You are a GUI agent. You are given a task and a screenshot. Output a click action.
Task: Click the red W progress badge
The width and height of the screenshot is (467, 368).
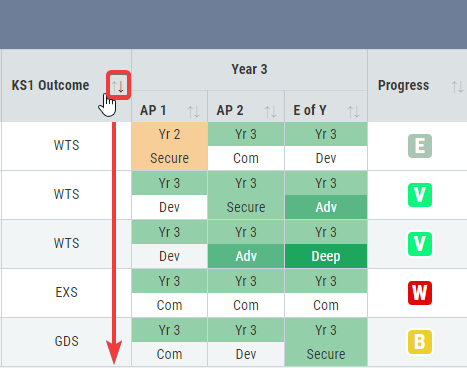[420, 293]
